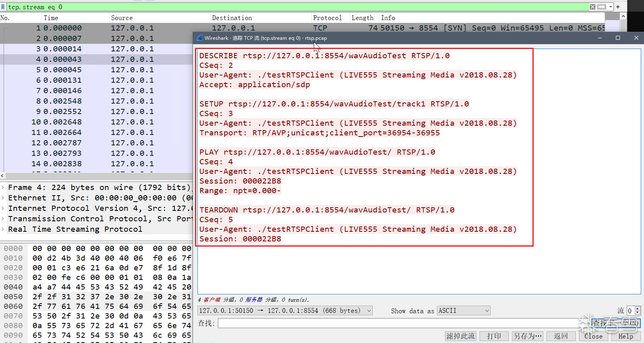644x343 pixels.
Task: Add a display filter button with plus
Action: tap(618, 7)
